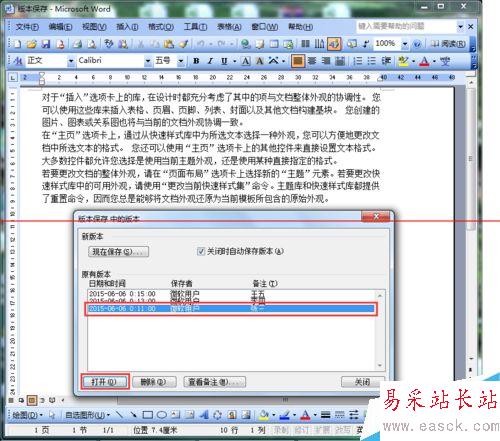Run Spelling and Grammar check icon
This screenshot has height=441, width=500.
109,44
